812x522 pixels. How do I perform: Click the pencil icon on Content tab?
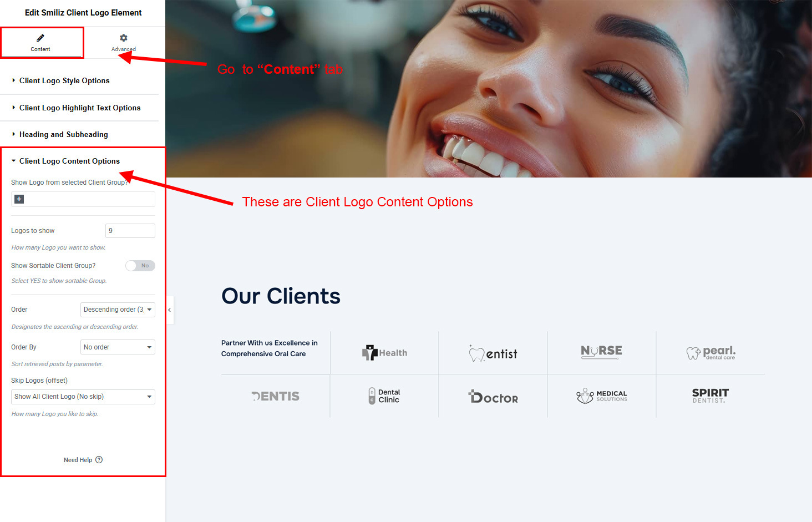click(40, 38)
